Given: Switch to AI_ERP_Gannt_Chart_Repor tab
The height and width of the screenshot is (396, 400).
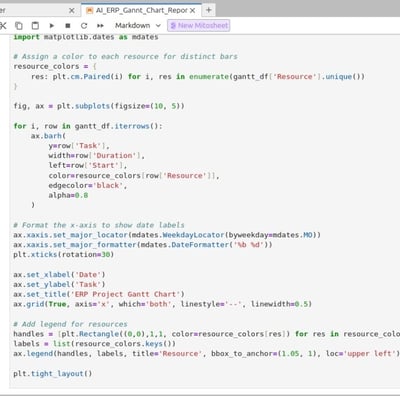Looking at the screenshot, I should click(x=141, y=10).
